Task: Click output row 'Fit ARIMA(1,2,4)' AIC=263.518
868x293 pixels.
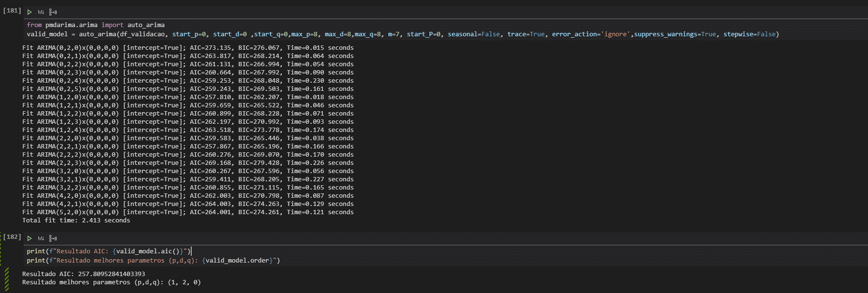Action: point(188,130)
